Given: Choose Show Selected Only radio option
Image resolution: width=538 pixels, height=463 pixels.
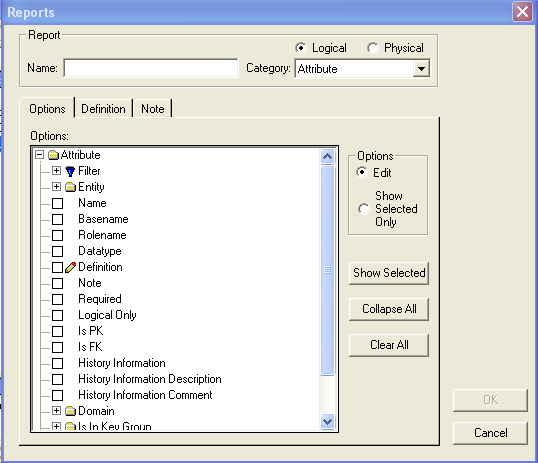Looking at the screenshot, I should click(364, 209).
